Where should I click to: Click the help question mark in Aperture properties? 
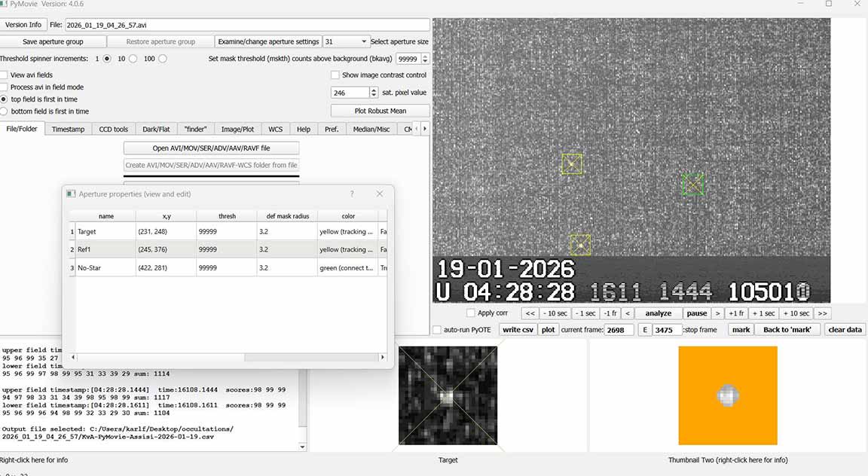(352, 194)
